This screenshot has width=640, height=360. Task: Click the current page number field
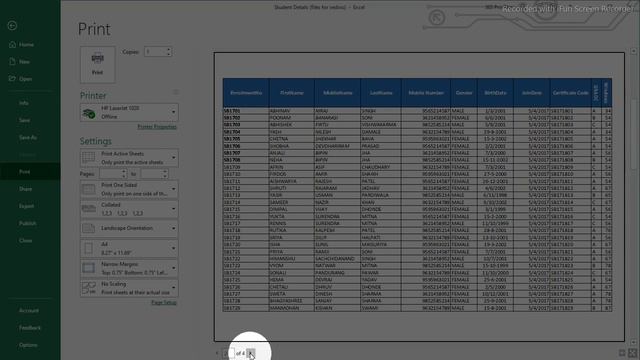coord(228,353)
